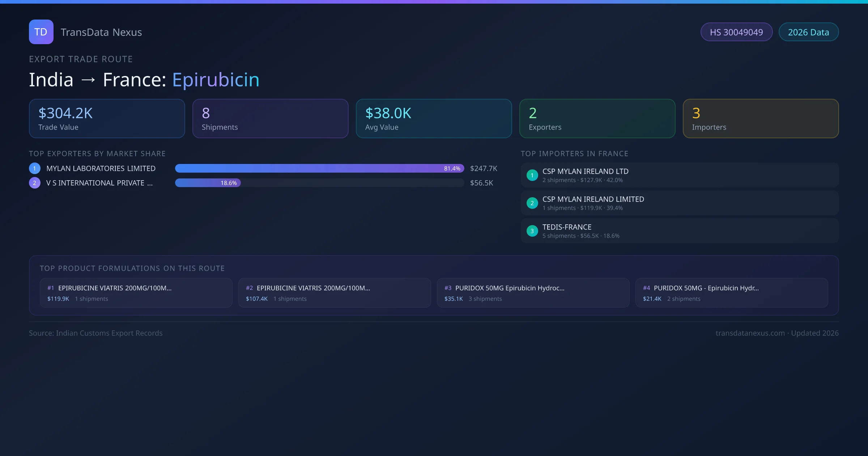
Task: Select the 8 Shipments card
Action: pyautogui.click(x=270, y=119)
